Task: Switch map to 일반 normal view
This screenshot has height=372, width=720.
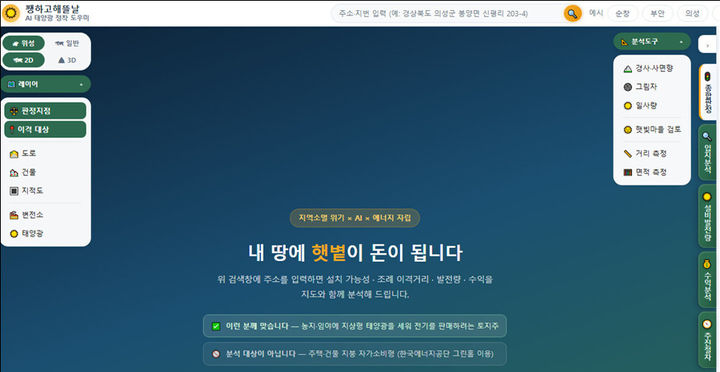Action: (x=67, y=43)
